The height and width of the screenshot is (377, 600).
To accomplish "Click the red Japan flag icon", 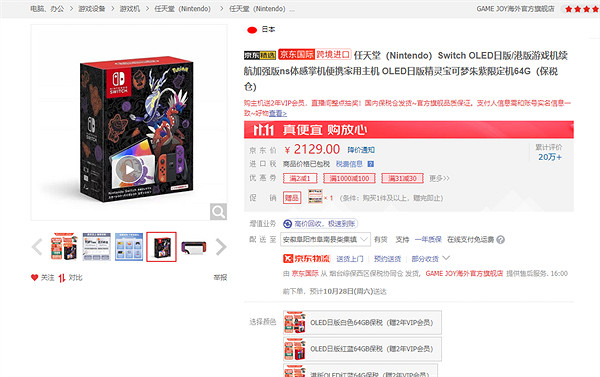I will click(x=252, y=30).
